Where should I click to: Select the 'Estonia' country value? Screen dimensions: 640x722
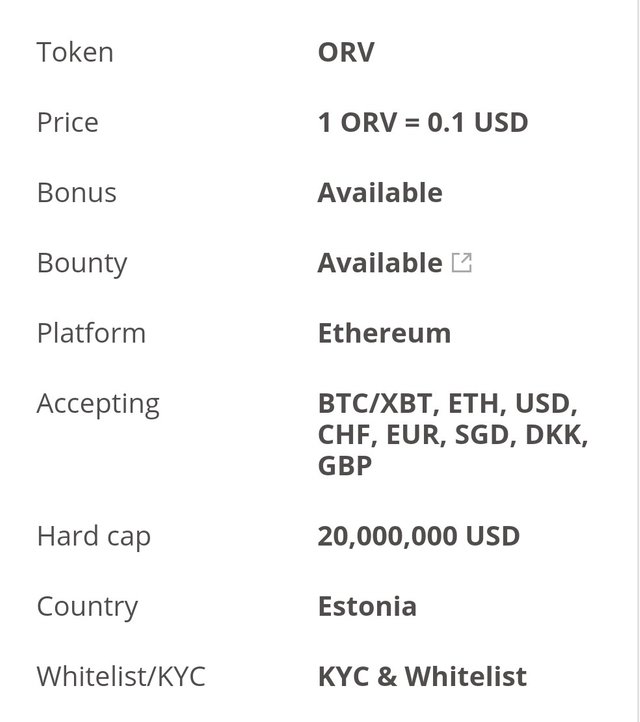tap(367, 606)
